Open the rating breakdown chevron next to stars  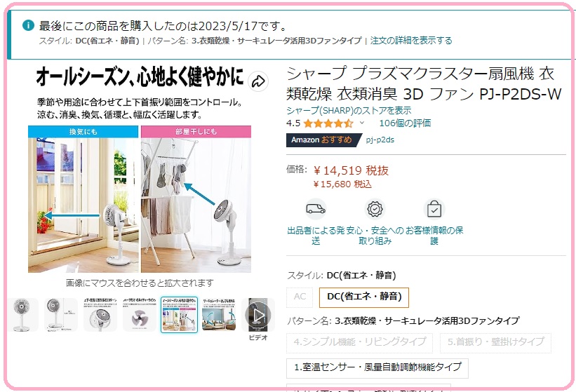[x=362, y=123]
